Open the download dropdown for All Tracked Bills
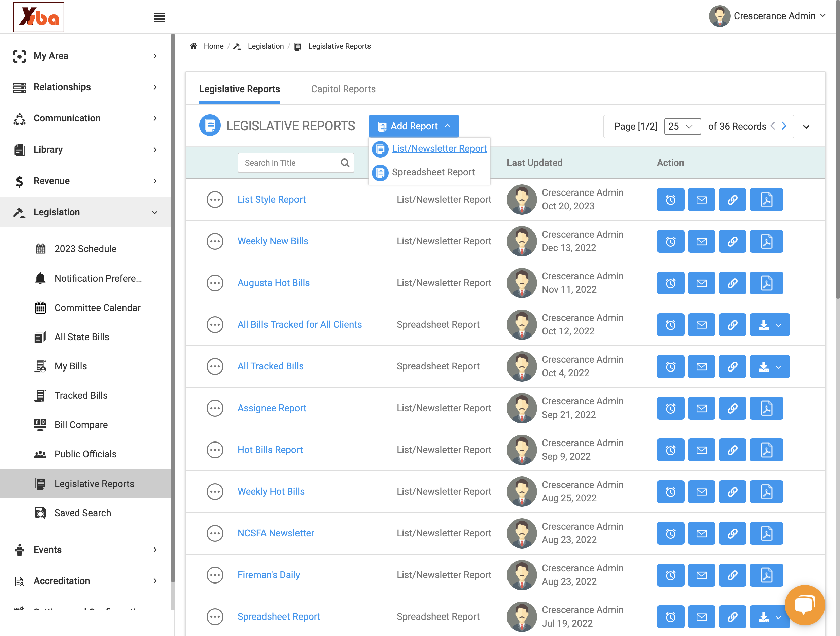Viewport: 840px width, 636px height. [x=770, y=366]
